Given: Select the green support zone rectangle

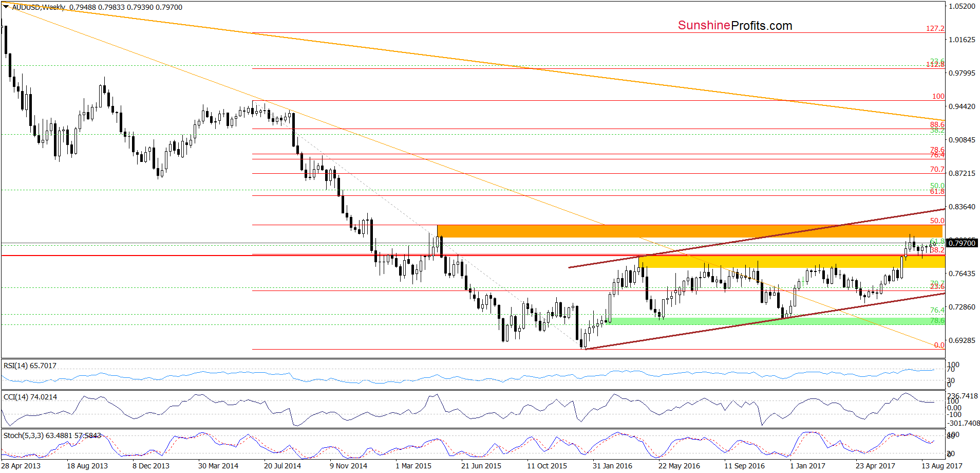Looking at the screenshot, I should pos(775,321).
